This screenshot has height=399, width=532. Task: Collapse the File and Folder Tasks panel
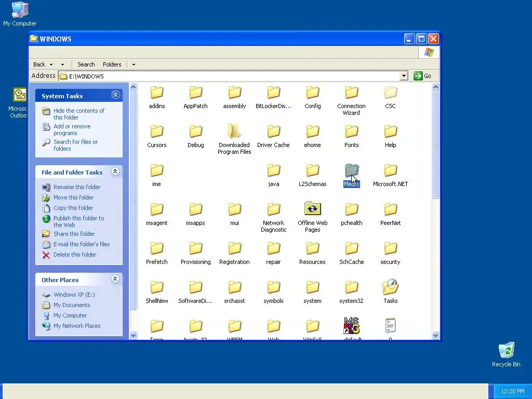(115, 171)
